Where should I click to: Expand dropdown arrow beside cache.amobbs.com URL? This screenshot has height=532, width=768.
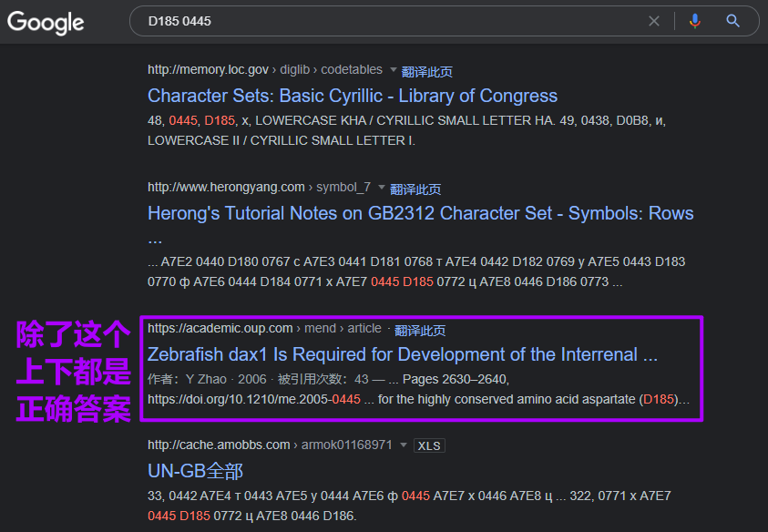point(404,445)
